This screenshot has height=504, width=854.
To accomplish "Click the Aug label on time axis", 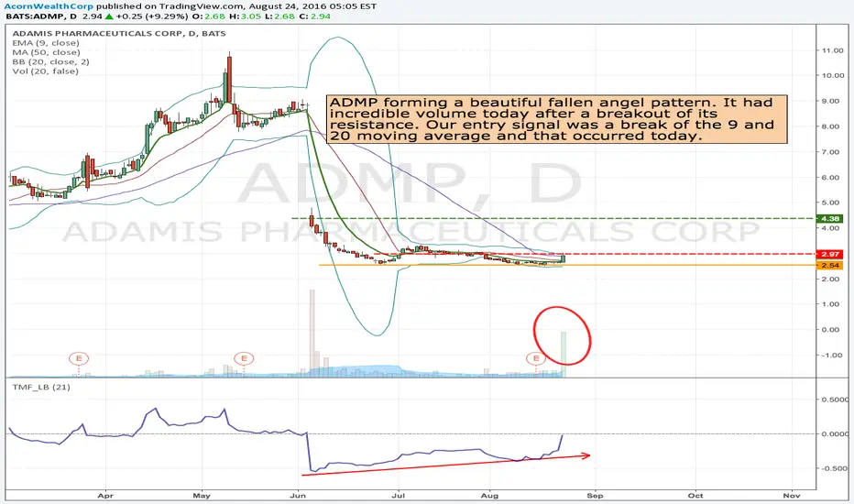I will [x=489, y=495].
